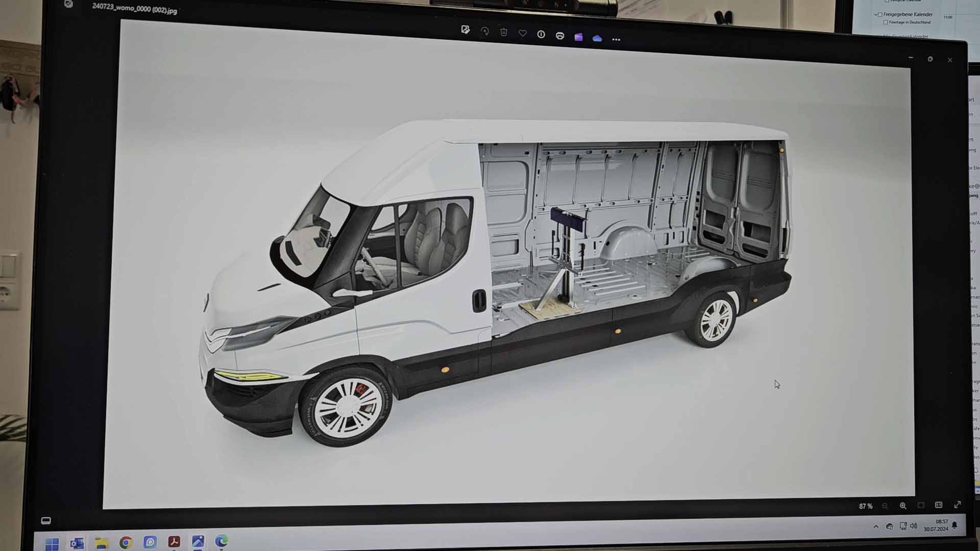
Task: Open the Windows Start menu
Action: [52, 544]
